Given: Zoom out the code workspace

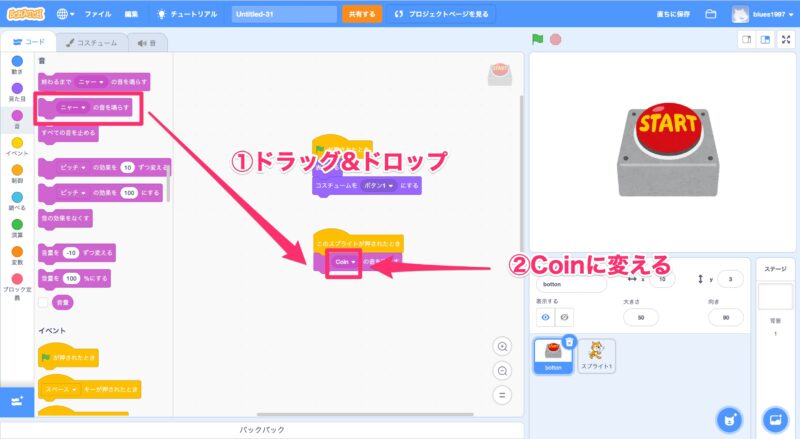Looking at the screenshot, I should tap(503, 370).
